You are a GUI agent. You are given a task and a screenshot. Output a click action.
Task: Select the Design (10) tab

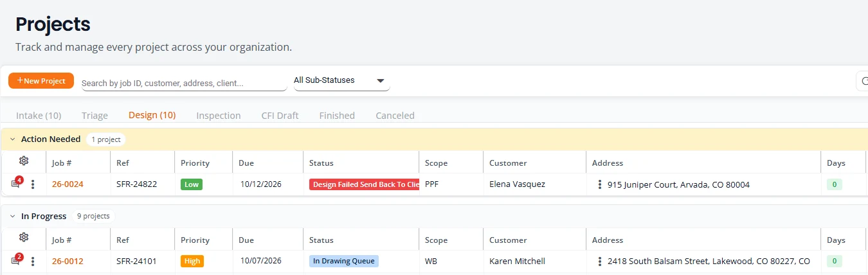pyautogui.click(x=152, y=115)
